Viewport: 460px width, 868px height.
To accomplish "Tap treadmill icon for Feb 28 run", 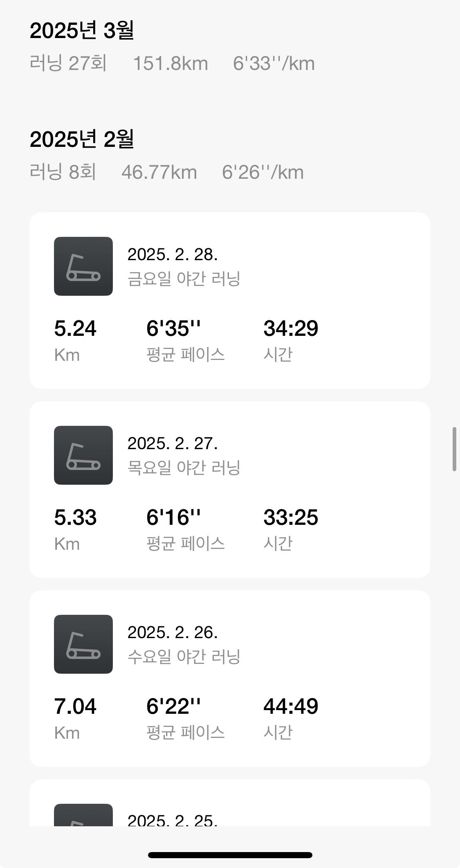I will 83,266.
